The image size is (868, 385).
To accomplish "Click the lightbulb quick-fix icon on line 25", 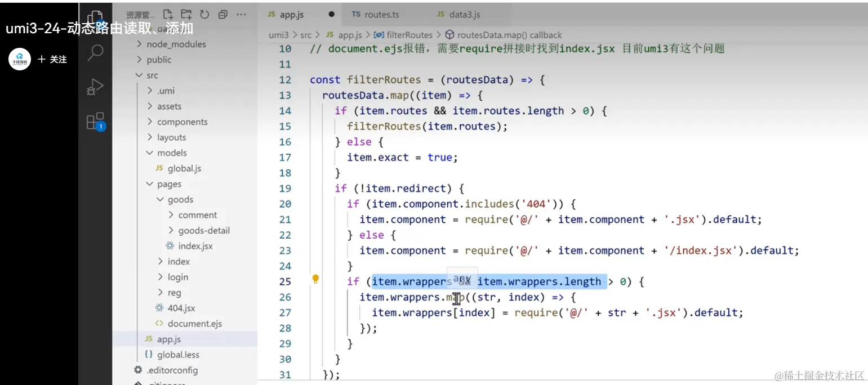I will pos(316,279).
